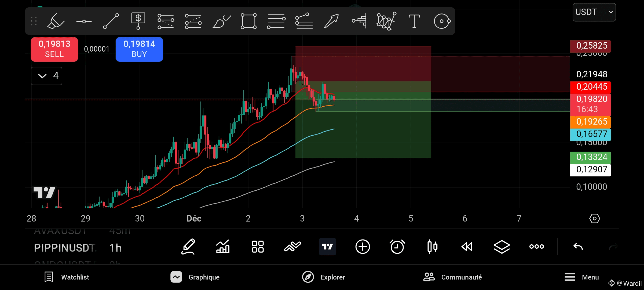Toggle candlestick chart type button
Image resolution: width=644 pixels, height=290 pixels.
432,247
